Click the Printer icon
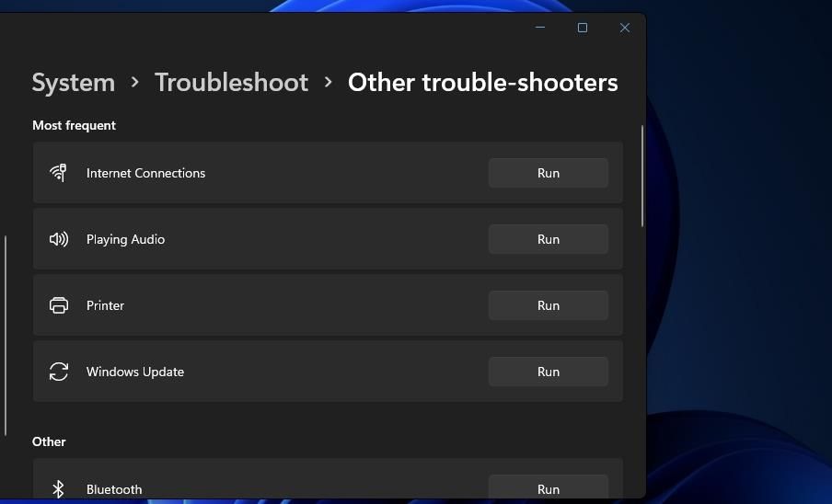The image size is (832, 504). [58, 305]
